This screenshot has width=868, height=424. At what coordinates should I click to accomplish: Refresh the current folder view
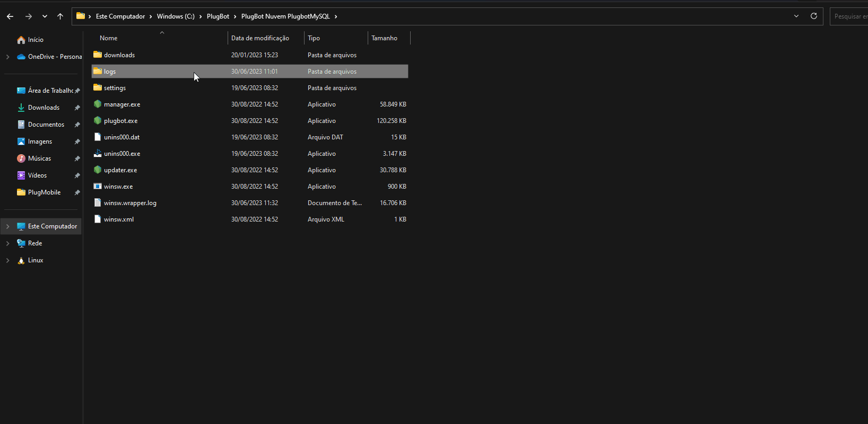point(813,16)
